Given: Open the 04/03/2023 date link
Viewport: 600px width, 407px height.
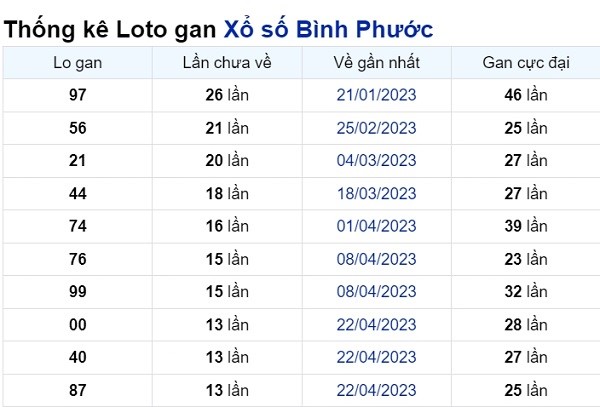Looking at the screenshot, I should [x=377, y=160].
